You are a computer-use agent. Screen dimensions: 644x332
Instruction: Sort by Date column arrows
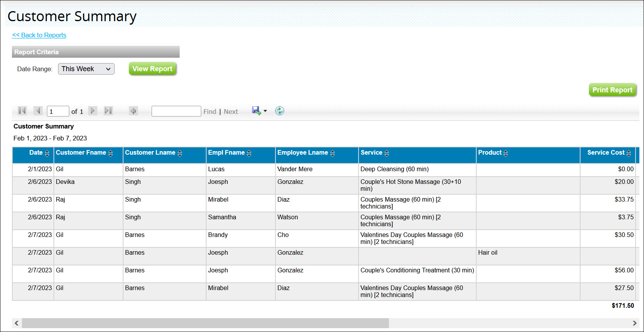point(47,153)
